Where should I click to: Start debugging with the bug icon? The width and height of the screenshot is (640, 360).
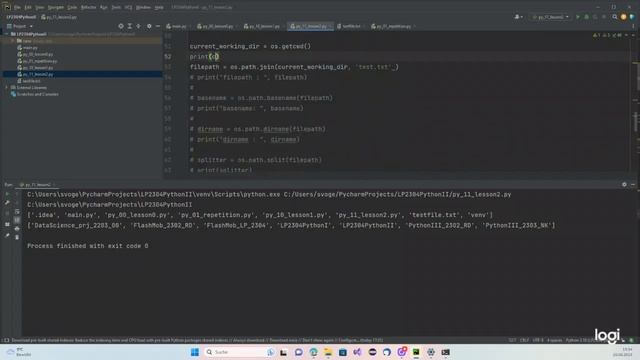[x=587, y=17]
